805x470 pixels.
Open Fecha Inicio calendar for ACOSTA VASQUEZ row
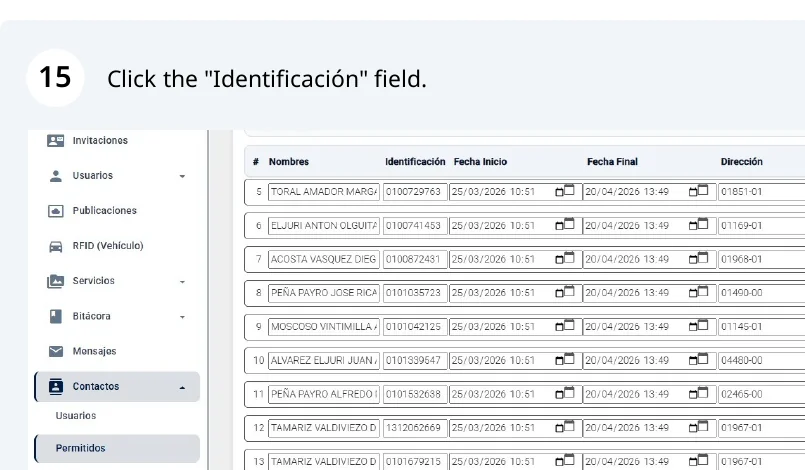[565, 258]
